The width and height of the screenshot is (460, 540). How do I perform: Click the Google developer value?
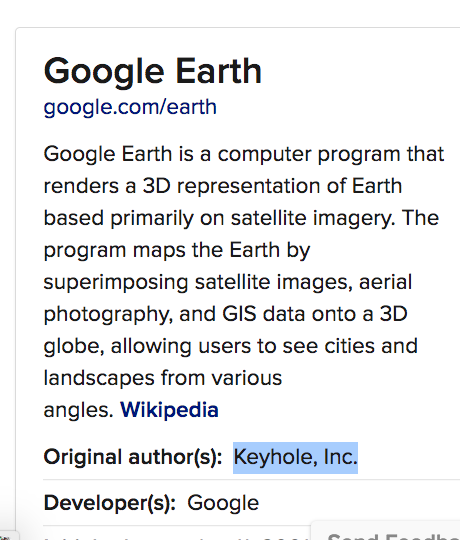223,503
